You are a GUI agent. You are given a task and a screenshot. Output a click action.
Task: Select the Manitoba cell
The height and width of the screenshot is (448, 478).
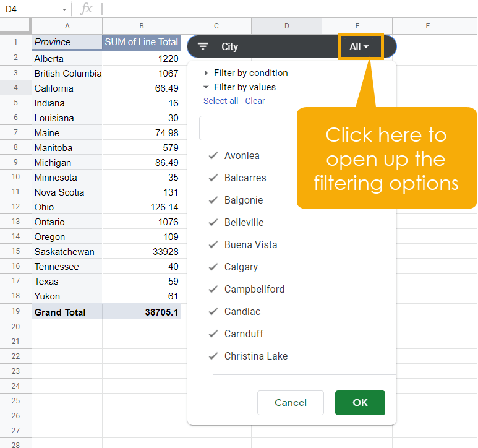tap(67, 148)
